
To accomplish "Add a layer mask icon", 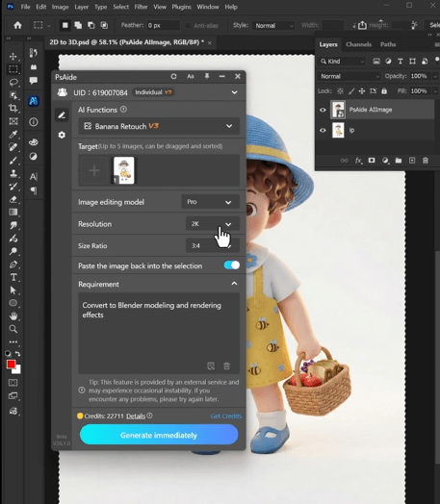I will click(372, 160).
